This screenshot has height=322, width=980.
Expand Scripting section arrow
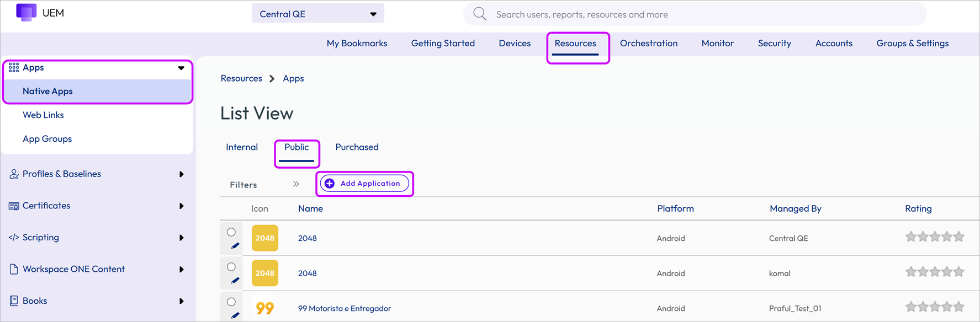click(x=181, y=238)
